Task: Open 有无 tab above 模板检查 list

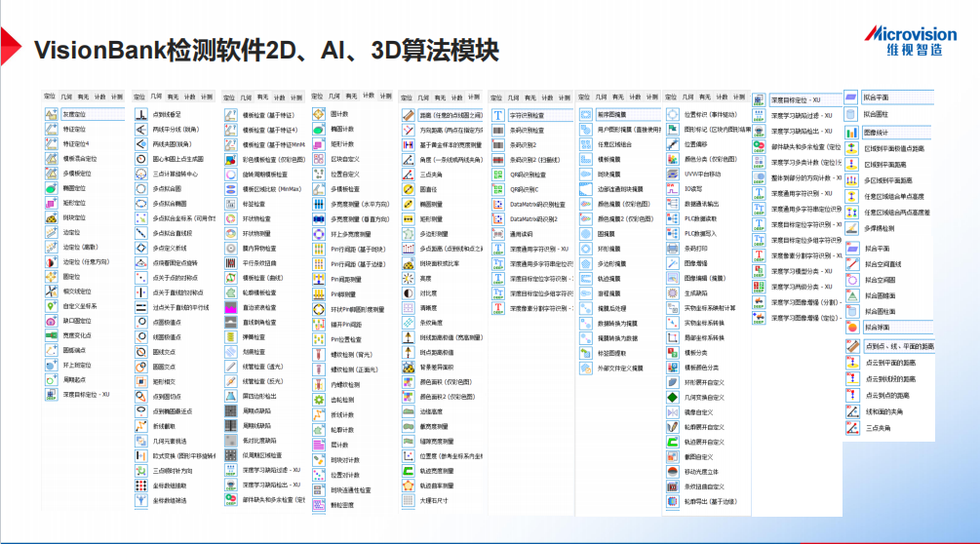Action: [x=262, y=97]
